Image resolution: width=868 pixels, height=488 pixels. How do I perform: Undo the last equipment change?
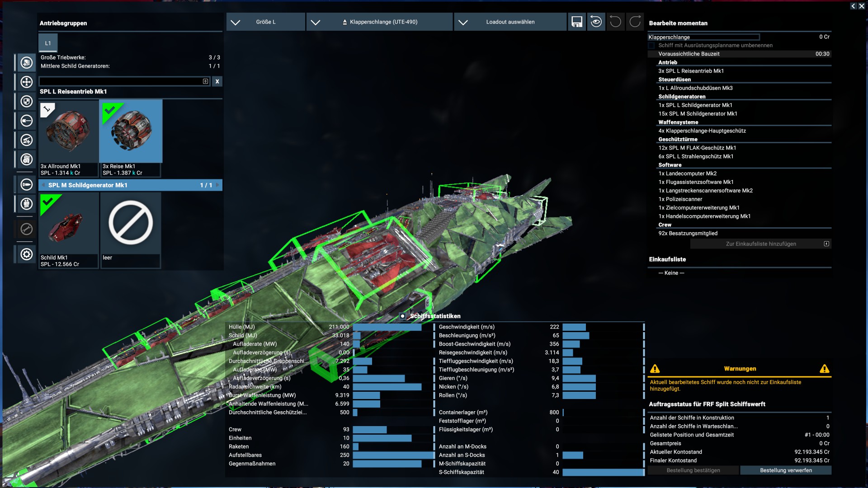pos(615,22)
